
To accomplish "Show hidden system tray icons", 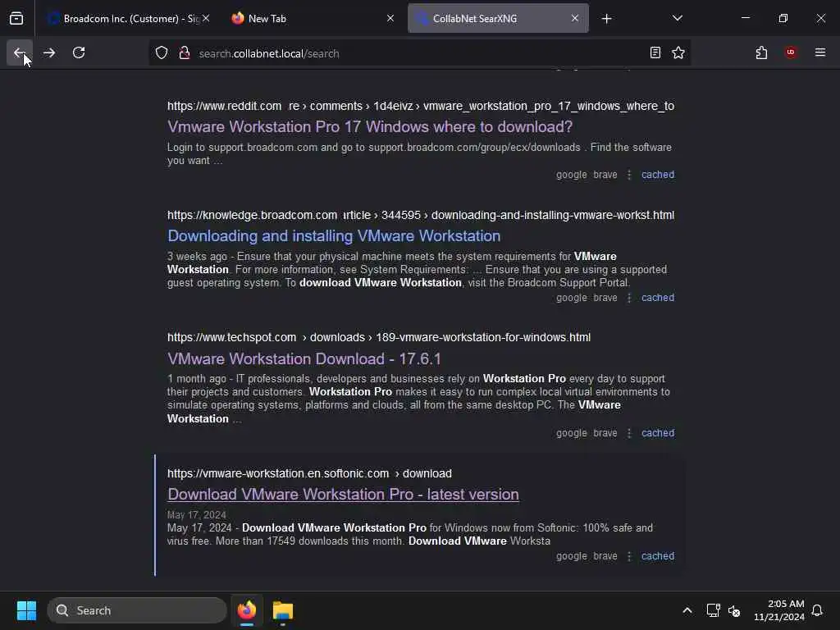I will coord(687,610).
